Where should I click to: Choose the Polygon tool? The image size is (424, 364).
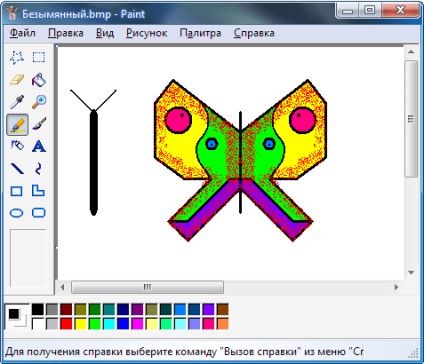(39, 191)
